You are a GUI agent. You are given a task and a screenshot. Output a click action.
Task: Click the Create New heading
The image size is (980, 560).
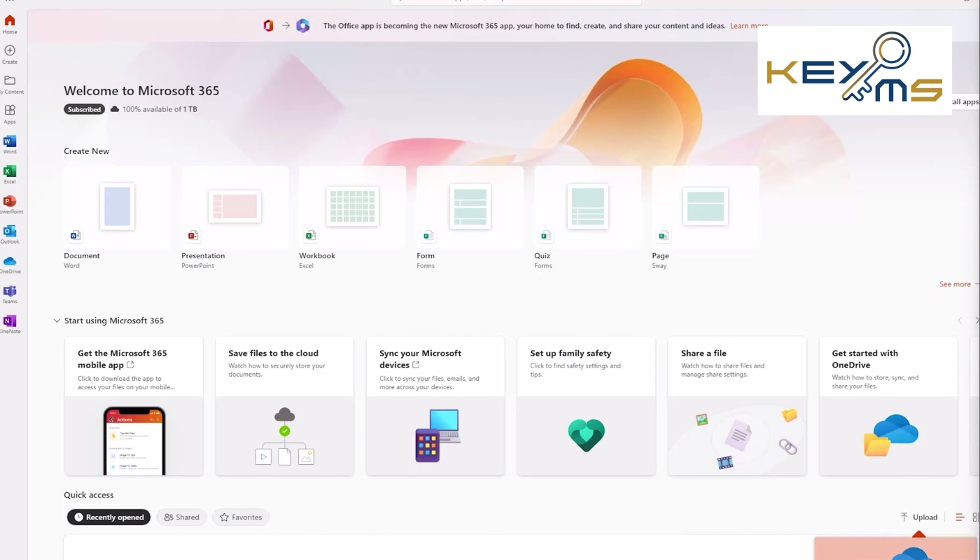[x=86, y=151]
